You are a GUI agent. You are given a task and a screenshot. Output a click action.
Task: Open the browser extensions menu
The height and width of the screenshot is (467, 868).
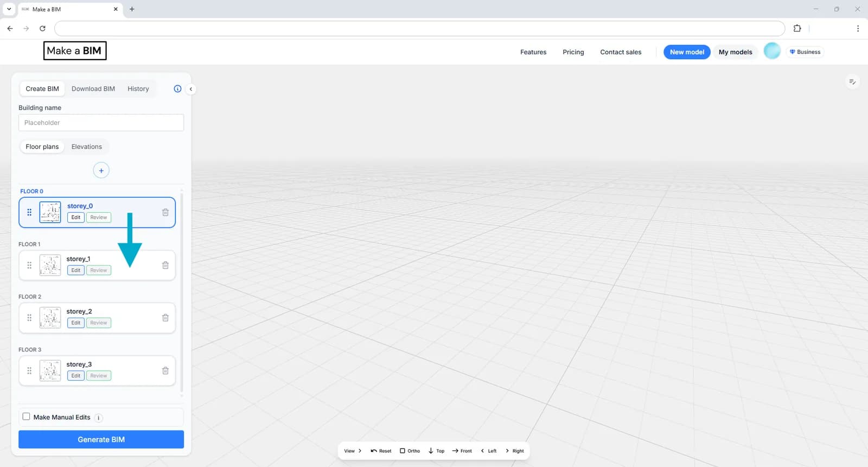point(797,28)
